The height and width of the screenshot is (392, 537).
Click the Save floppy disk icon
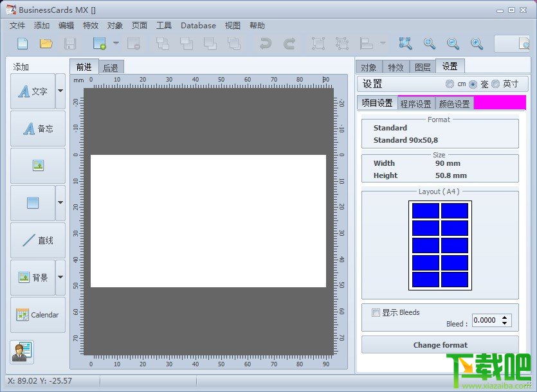[x=70, y=44]
